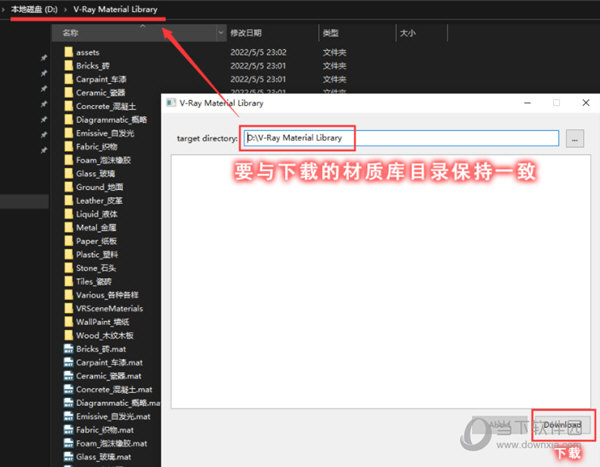Click V-Ray Material Library breadcrumb segment
This screenshot has height=467, width=600.
coord(115,9)
